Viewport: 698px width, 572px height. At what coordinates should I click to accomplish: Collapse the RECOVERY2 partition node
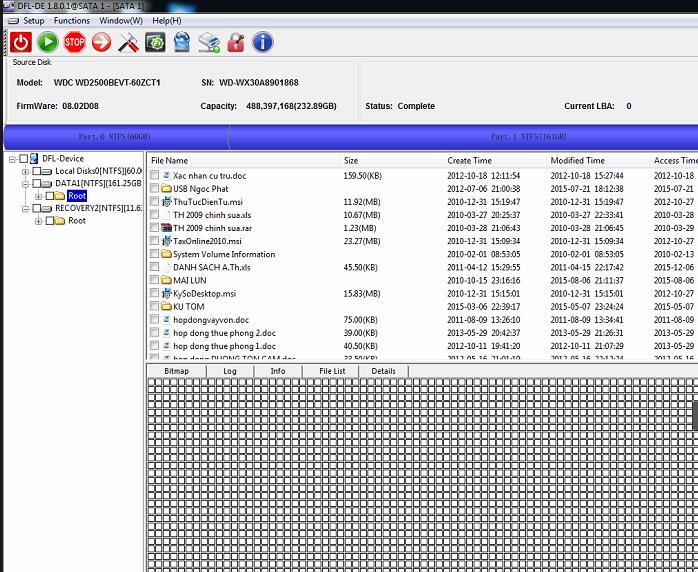[25, 209]
